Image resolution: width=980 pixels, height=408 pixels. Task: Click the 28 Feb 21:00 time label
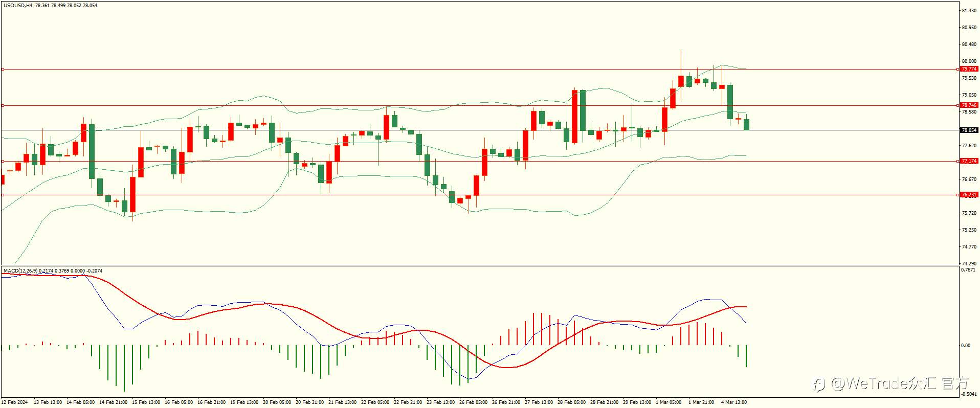pyautogui.click(x=604, y=402)
